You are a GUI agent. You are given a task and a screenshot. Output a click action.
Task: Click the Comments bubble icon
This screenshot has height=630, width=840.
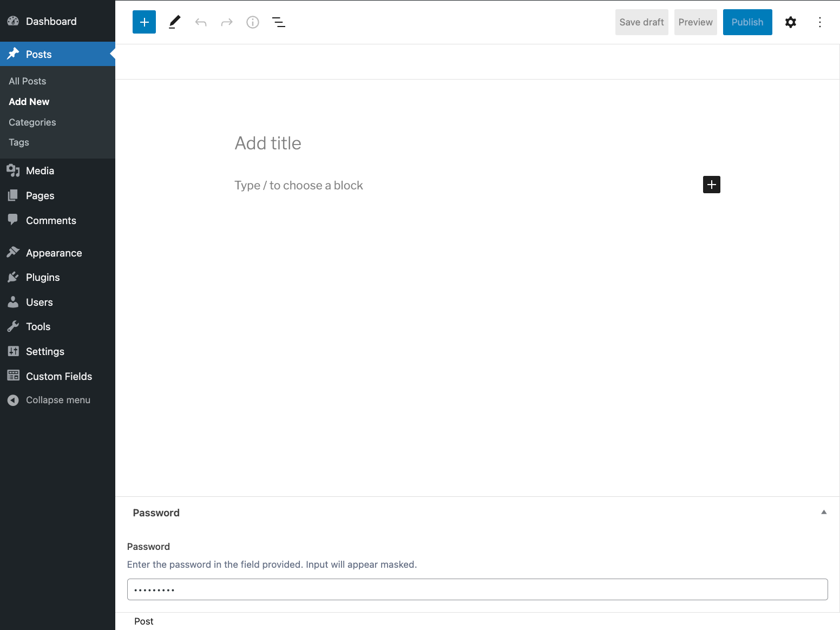[x=14, y=220]
